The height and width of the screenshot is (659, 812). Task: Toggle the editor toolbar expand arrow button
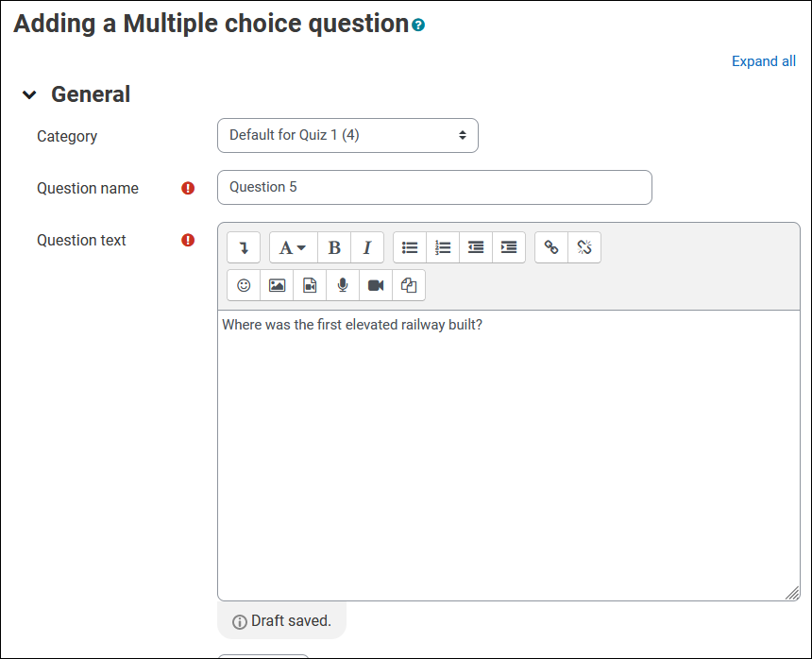coord(244,247)
